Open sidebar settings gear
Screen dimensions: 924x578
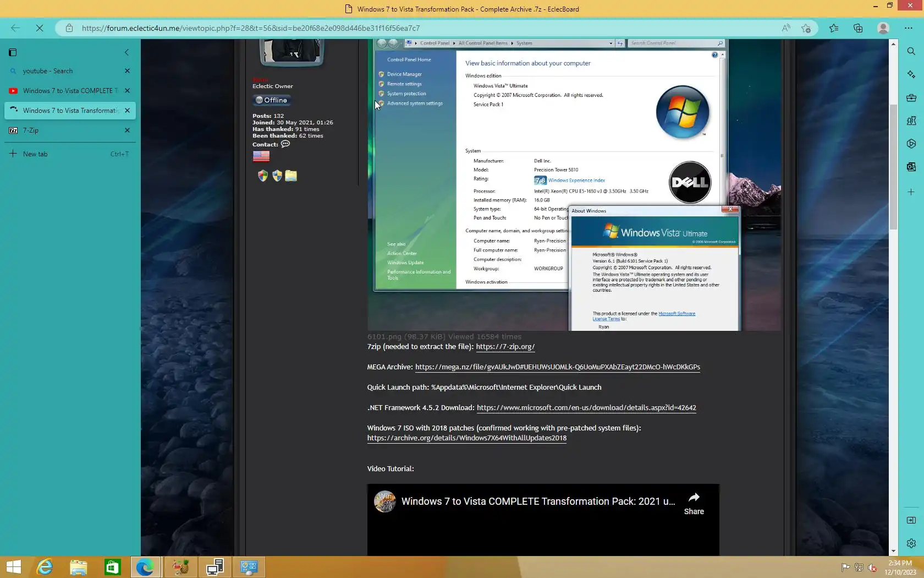click(x=911, y=543)
